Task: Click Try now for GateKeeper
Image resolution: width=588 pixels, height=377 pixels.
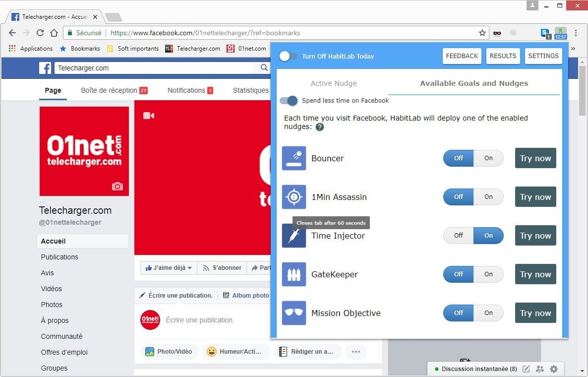Action: click(x=535, y=274)
